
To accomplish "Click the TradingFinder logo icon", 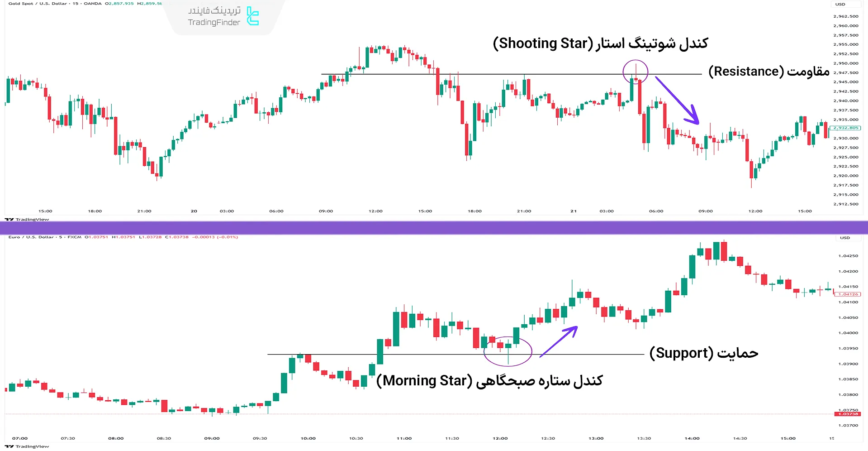I will tap(252, 16).
